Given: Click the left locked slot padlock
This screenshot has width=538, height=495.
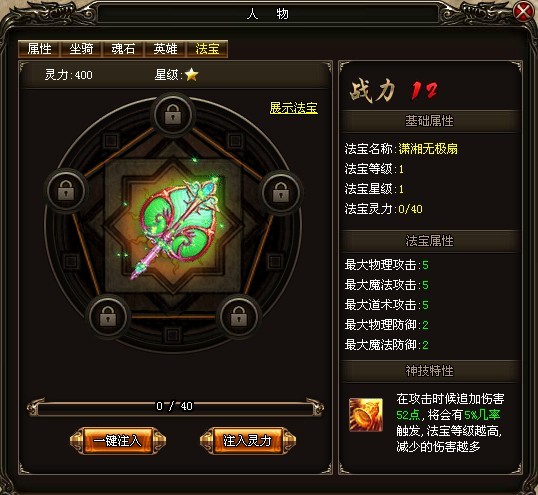Looking at the screenshot, I should [x=66, y=191].
